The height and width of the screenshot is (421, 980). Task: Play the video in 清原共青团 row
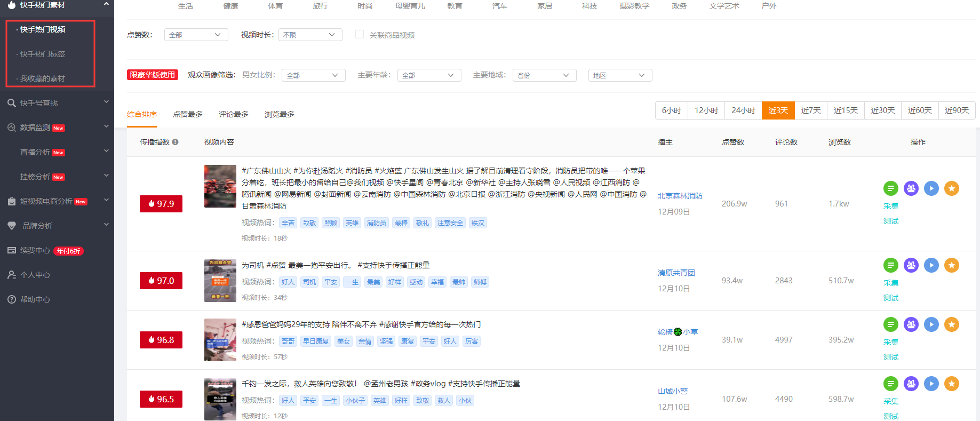pos(931,265)
